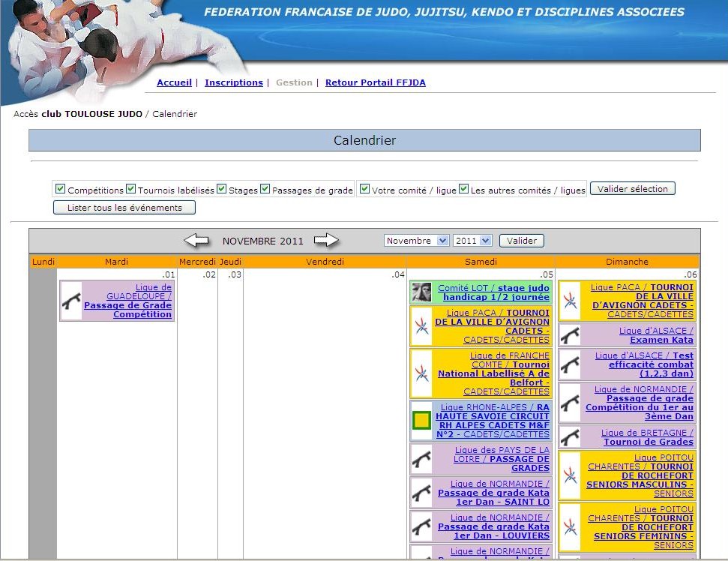Click belt icon beside Guadeloupe Passage de Grade

pos(71,301)
